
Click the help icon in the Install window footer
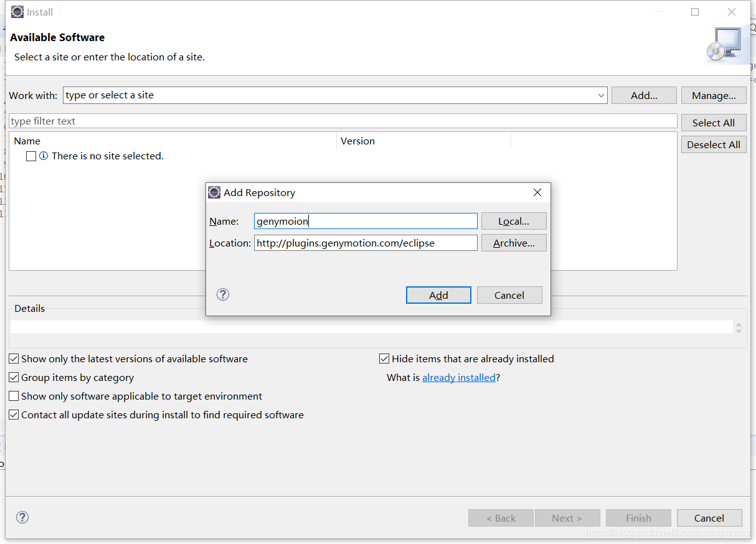pyautogui.click(x=22, y=517)
